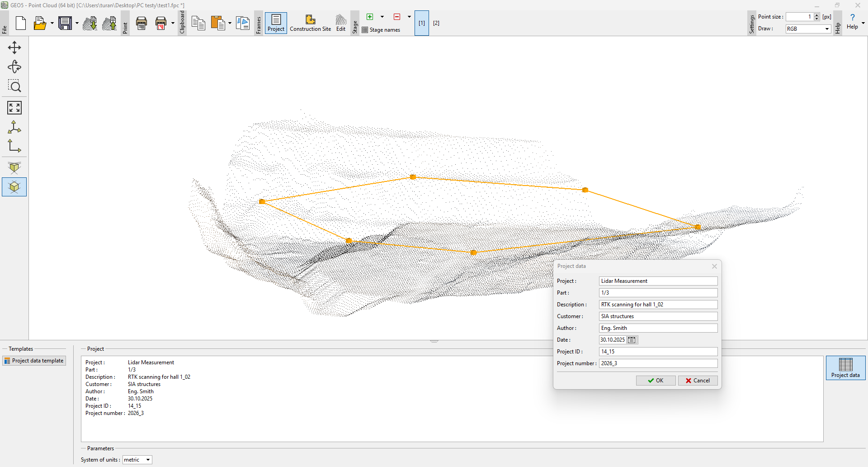Switch to the Edit frame
This screenshot has height=467, width=868.
tap(341, 23)
